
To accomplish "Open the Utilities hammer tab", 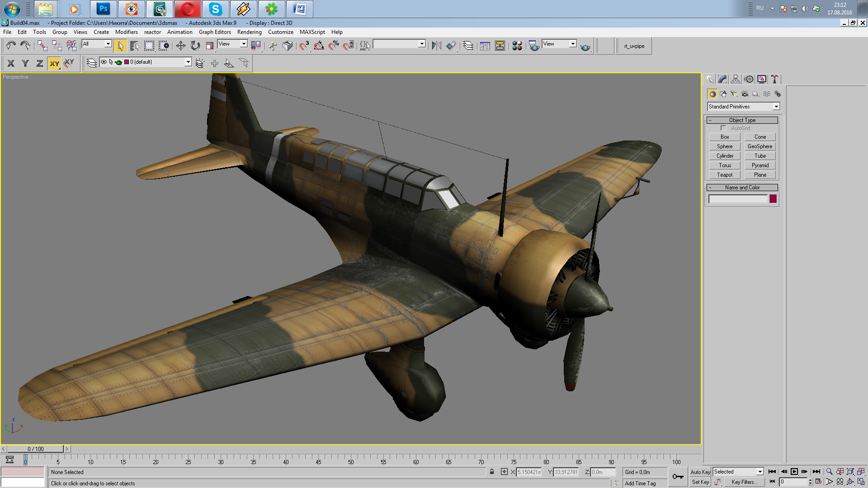I will pyautogui.click(x=774, y=79).
